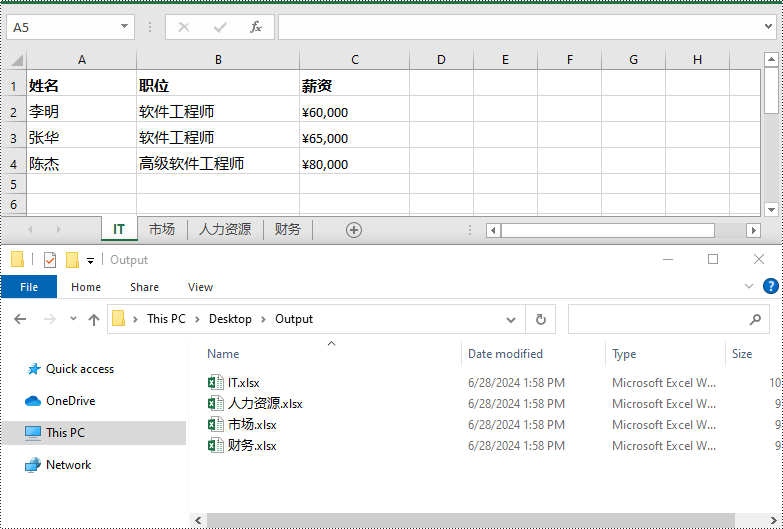Expand chevron after This PC in path
783x529 pixels.
tap(197, 319)
